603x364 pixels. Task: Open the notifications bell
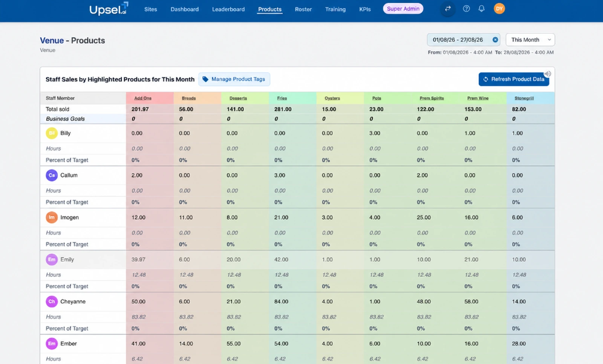pos(481,9)
